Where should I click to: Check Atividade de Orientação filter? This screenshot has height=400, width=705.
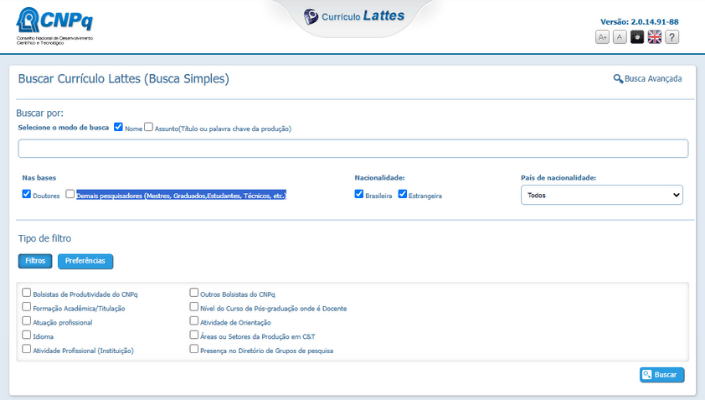194,321
